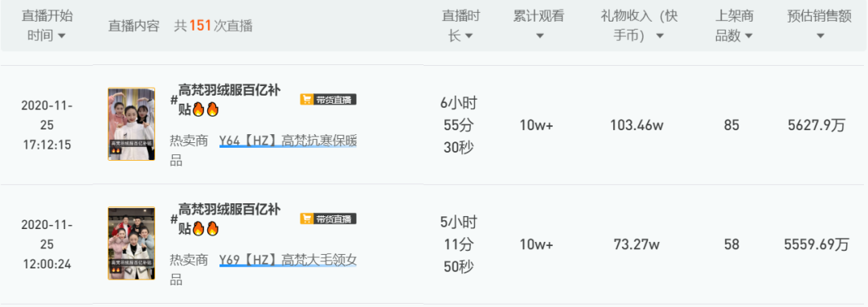Screen dimensions: 868x307
Task: Open the Y69【HZ】高梵大毛领女 product link
Action: (x=288, y=260)
